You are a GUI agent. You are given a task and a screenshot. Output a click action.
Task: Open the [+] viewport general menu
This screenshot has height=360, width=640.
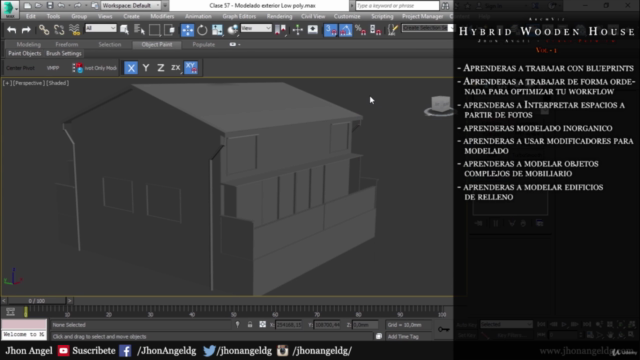point(7,83)
